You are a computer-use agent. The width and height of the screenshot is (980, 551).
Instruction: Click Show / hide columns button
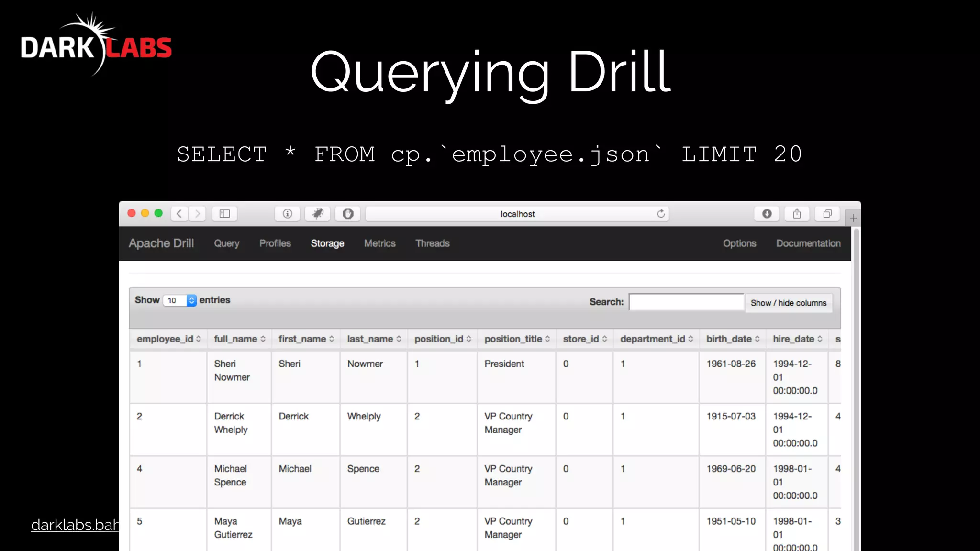(x=789, y=303)
